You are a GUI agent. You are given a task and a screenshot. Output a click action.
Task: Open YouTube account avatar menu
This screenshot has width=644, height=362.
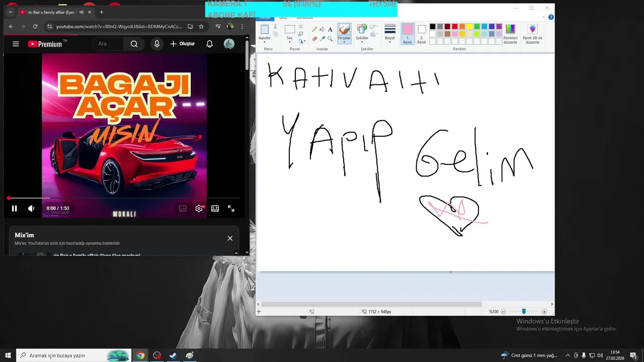229,44
